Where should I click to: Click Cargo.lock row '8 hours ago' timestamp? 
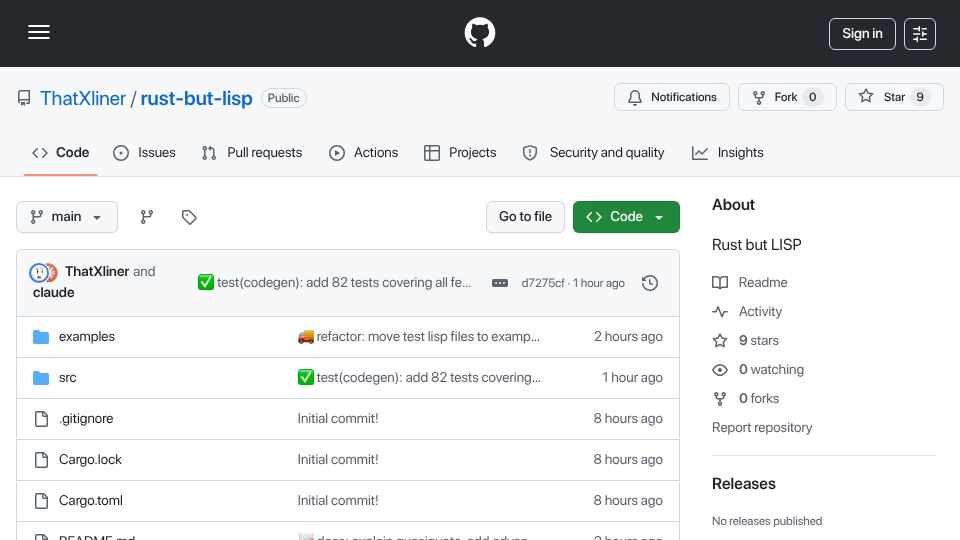[x=628, y=460]
